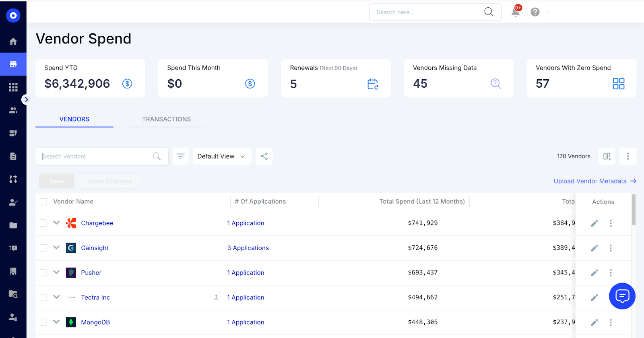Check the Pusher row checkbox

[x=43, y=272]
